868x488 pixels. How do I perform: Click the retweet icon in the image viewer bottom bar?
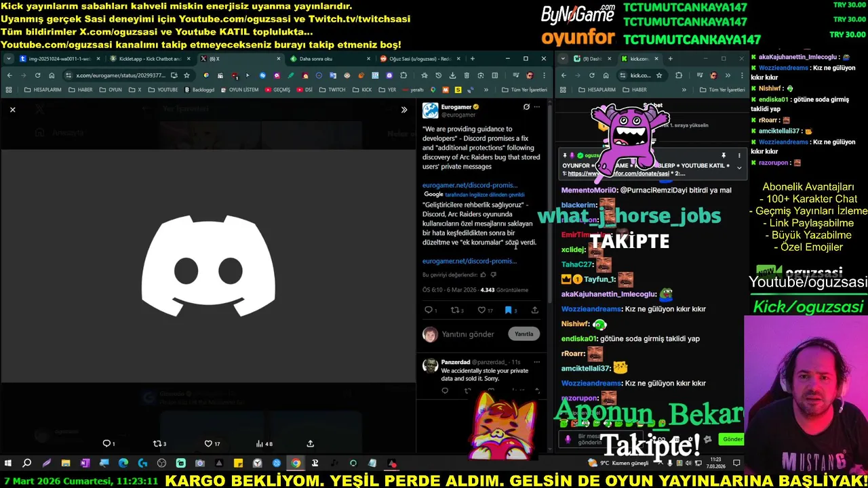pyautogui.click(x=157, y=443)
